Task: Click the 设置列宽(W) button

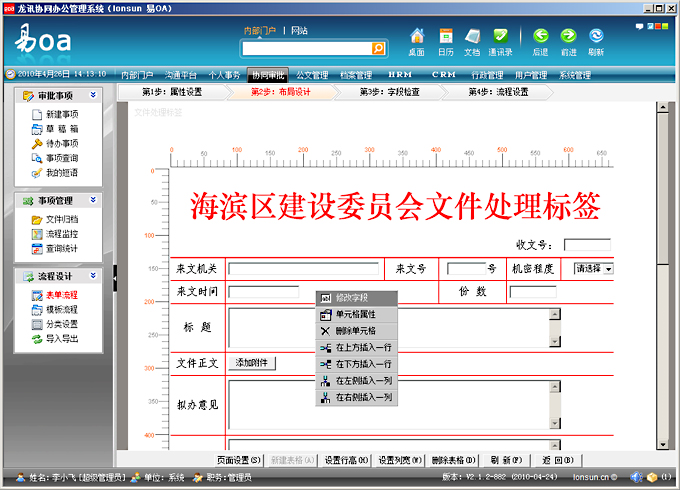Action: (x=400, y=461)
